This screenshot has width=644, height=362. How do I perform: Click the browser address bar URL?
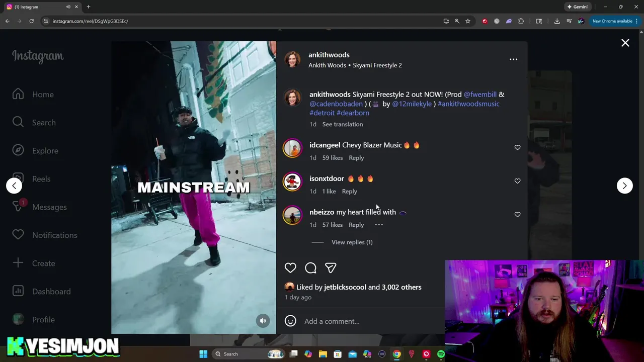91,21
